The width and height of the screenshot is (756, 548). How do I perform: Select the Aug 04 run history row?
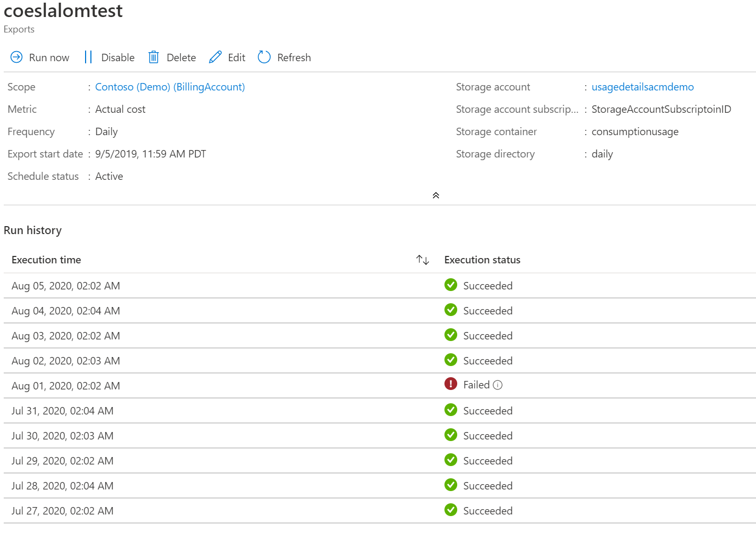(213, 310)
